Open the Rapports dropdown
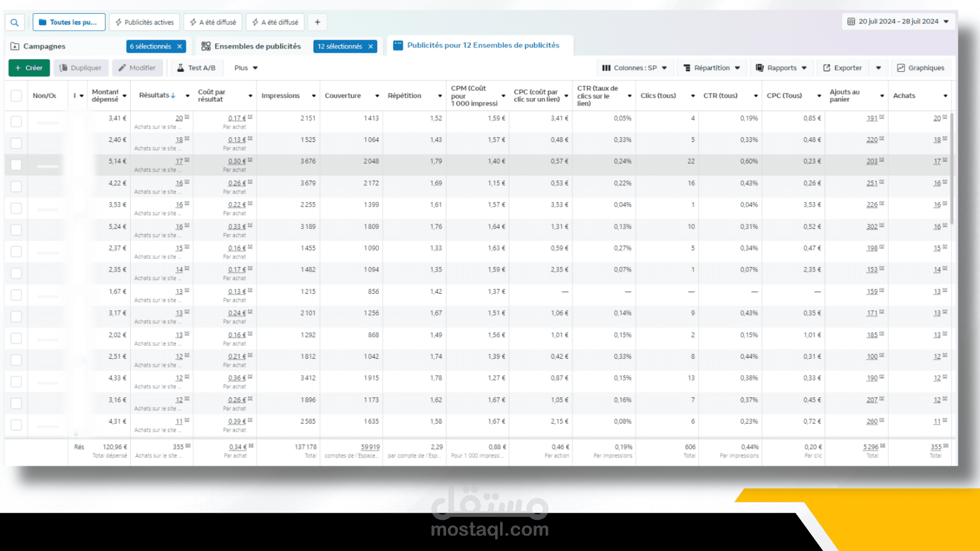The width and height of the screenshot is (980, 551). click(x=781, y=68)
